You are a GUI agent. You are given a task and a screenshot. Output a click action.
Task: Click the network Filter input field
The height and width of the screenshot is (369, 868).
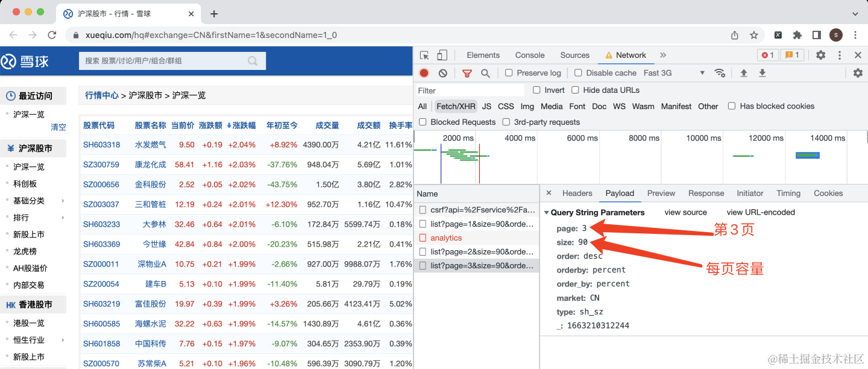[x=470, y=90]
